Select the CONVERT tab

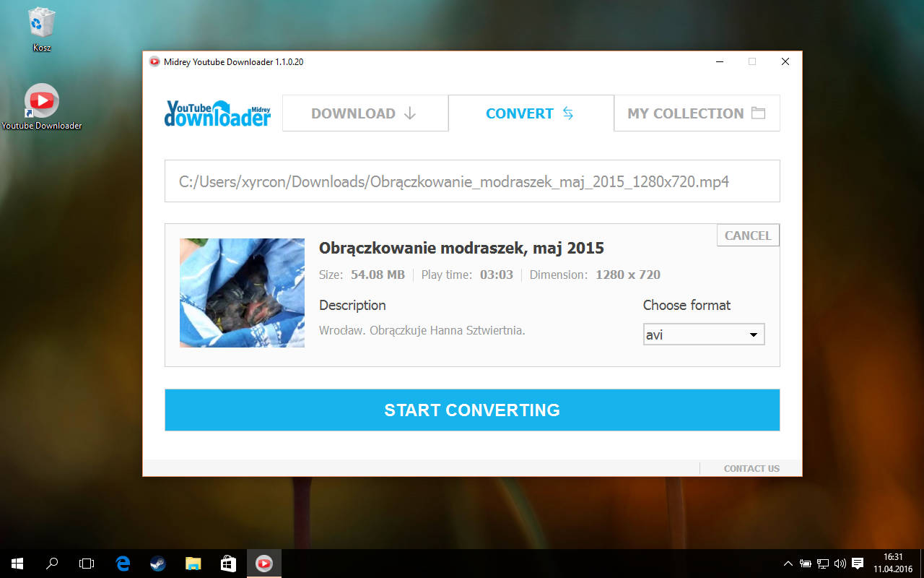(531, 113)
